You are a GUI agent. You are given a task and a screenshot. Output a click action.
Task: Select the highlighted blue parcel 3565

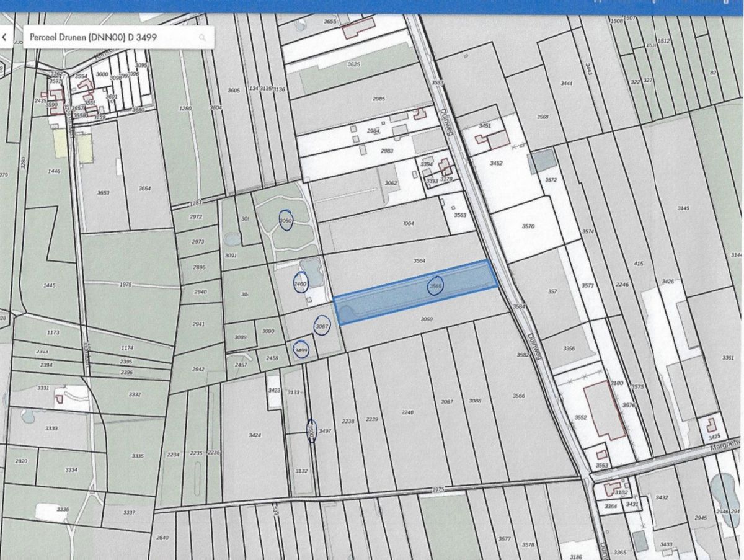point(435,286)
